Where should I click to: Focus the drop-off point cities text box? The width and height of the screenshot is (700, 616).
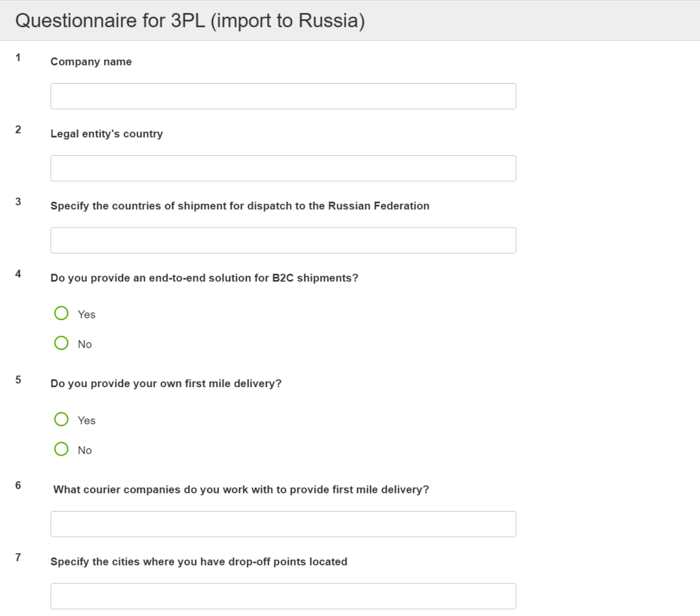click(x=283, y=596)
